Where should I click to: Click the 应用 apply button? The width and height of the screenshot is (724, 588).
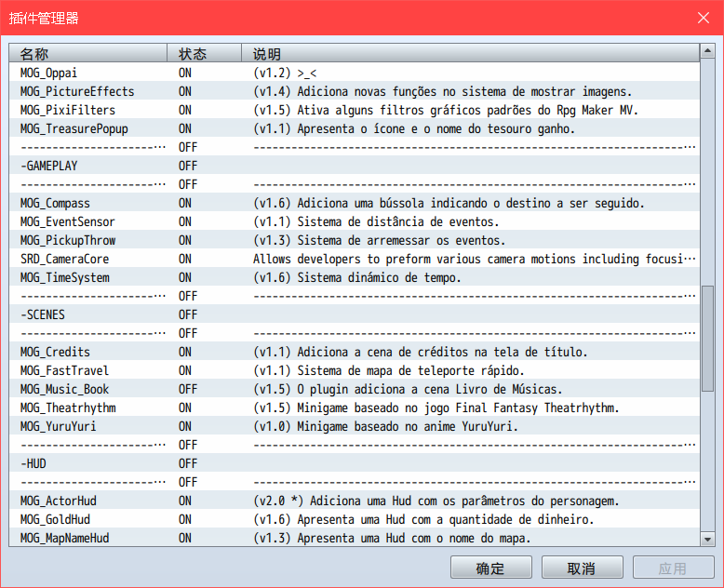673,568
